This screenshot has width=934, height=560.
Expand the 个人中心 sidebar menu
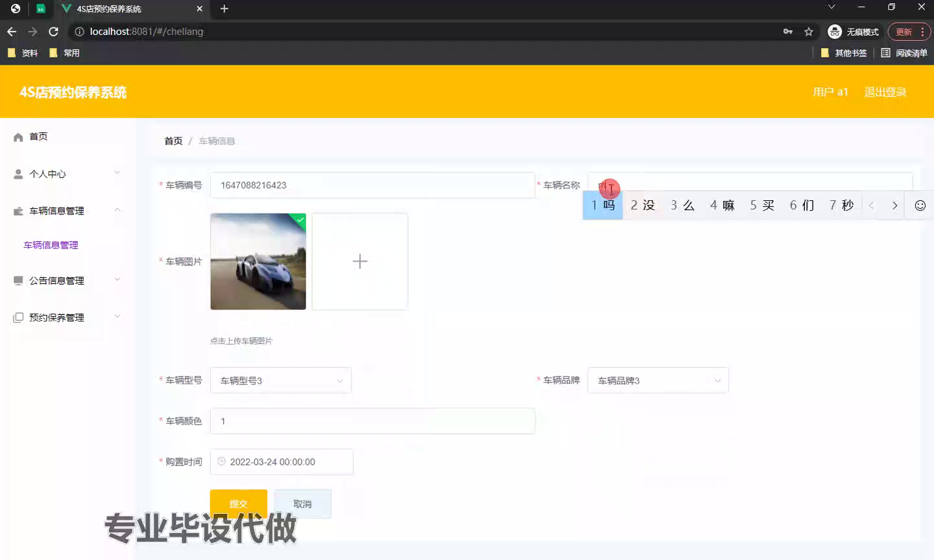(67, 174)
